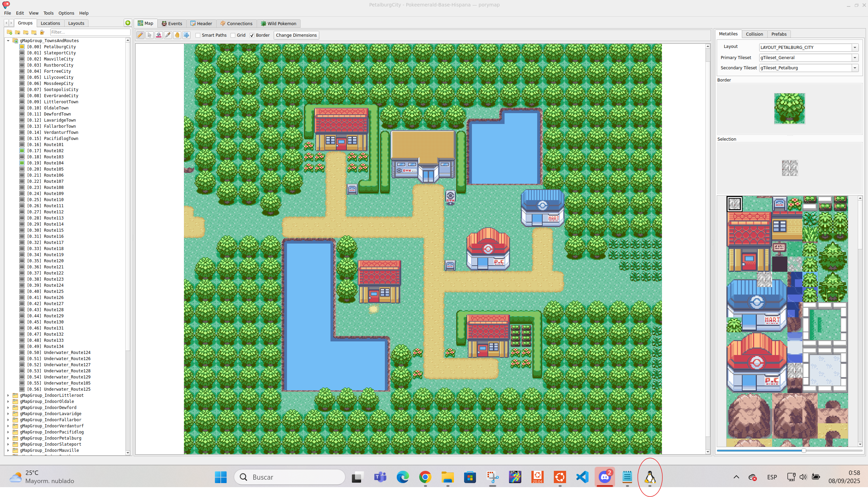
Task: Open the Tools menu
Action: [48, 13]
